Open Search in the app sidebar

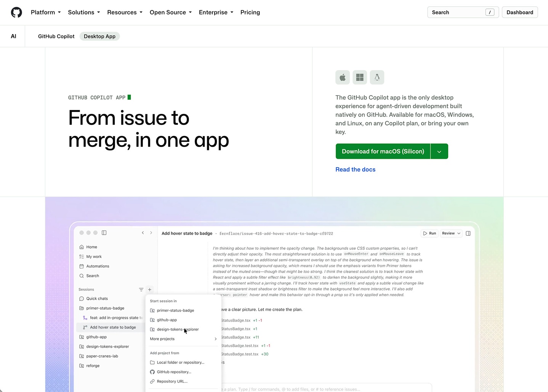[x=89, y=276]
